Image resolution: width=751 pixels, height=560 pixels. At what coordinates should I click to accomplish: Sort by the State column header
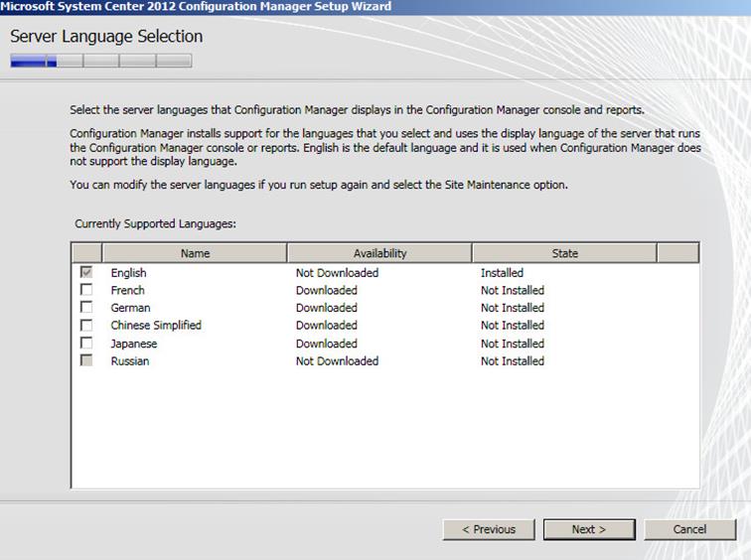[x=564, y=253]
